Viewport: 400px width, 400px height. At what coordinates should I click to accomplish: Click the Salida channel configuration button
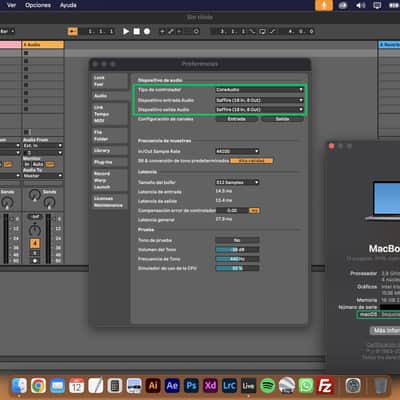[x=282, y=119]
